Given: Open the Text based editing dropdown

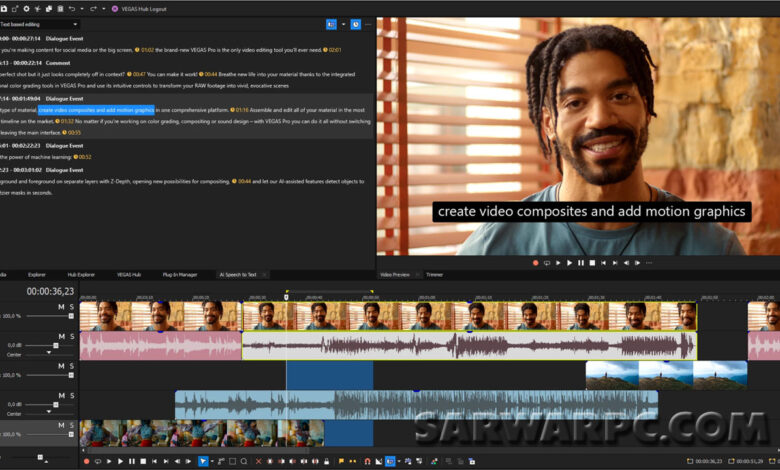Looking at the screenshot, I should coord(39,24).
